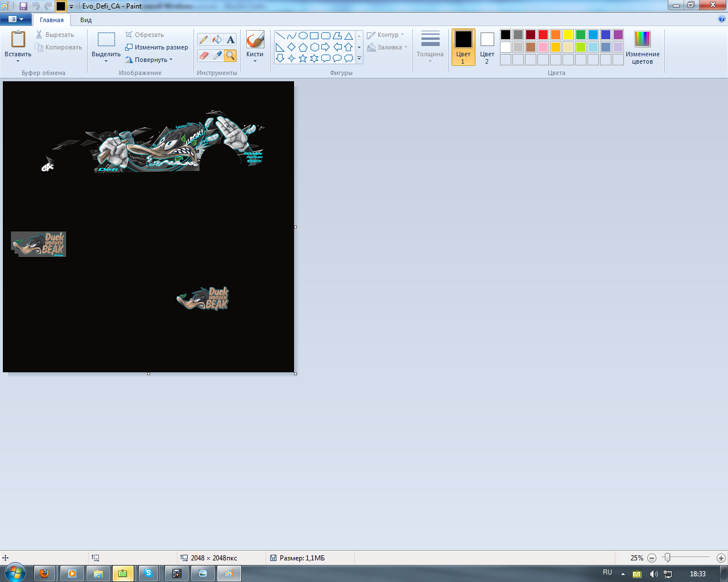This screenshot has height=582, width=728.
Task: Pick the red color swatch
Action: [543, 35]
